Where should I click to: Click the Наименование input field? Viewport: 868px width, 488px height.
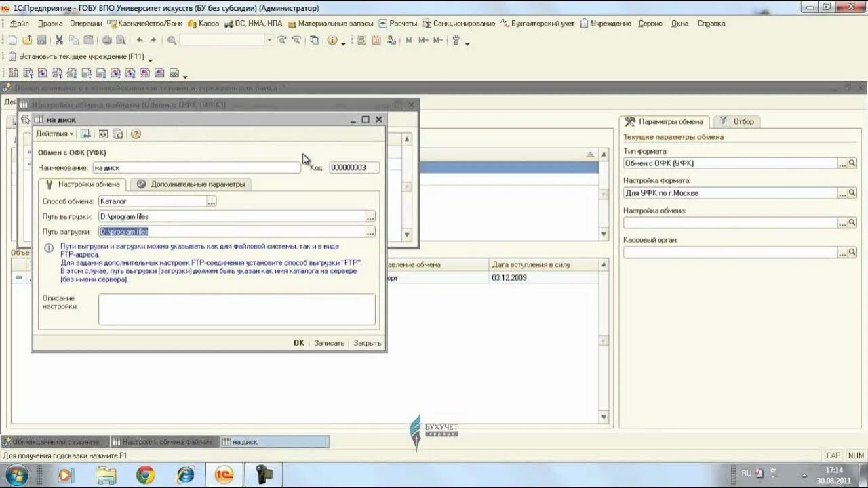197,167
